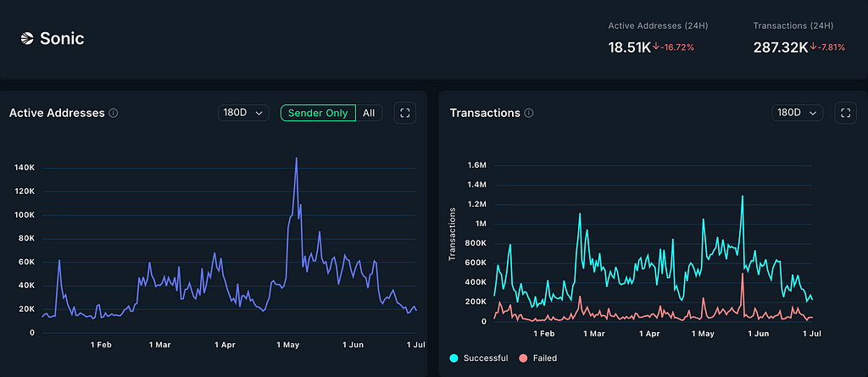Click the Sonic title text
This screenshot has height=377, width=868.
pyautogui.click(x=62, y=38)
